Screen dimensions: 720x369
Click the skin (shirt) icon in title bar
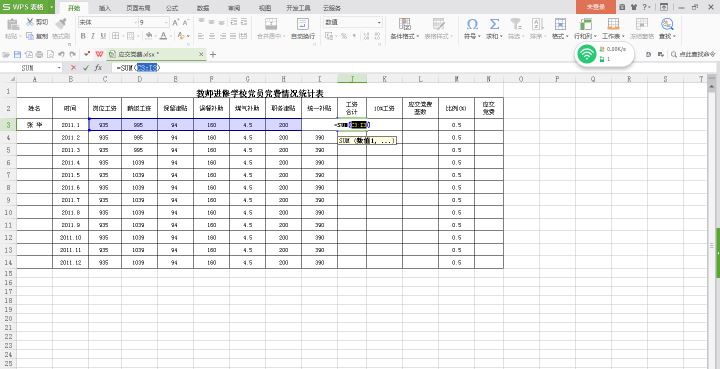pos(634,7)
